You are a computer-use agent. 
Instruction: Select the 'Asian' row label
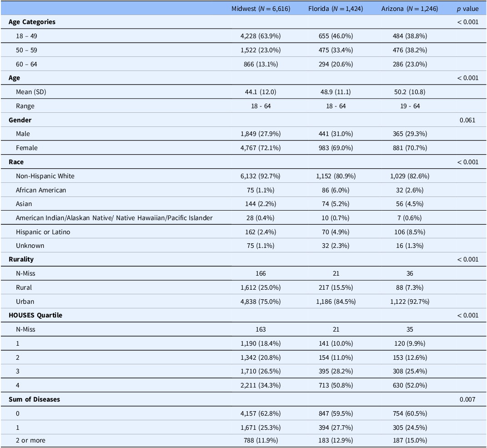(24, 204)
